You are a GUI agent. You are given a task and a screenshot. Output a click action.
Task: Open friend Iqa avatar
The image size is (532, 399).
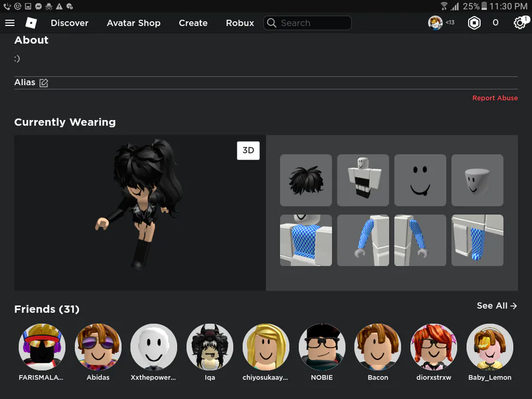tap(210, 347)
